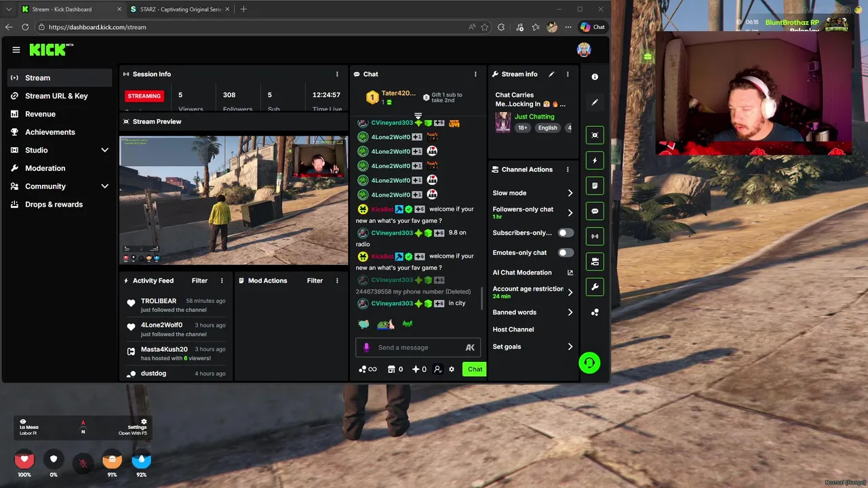Expand Followers-only chat chevron
Image resolution: width=868 pixels, height=488 pixels.
(x=570, y=213)
